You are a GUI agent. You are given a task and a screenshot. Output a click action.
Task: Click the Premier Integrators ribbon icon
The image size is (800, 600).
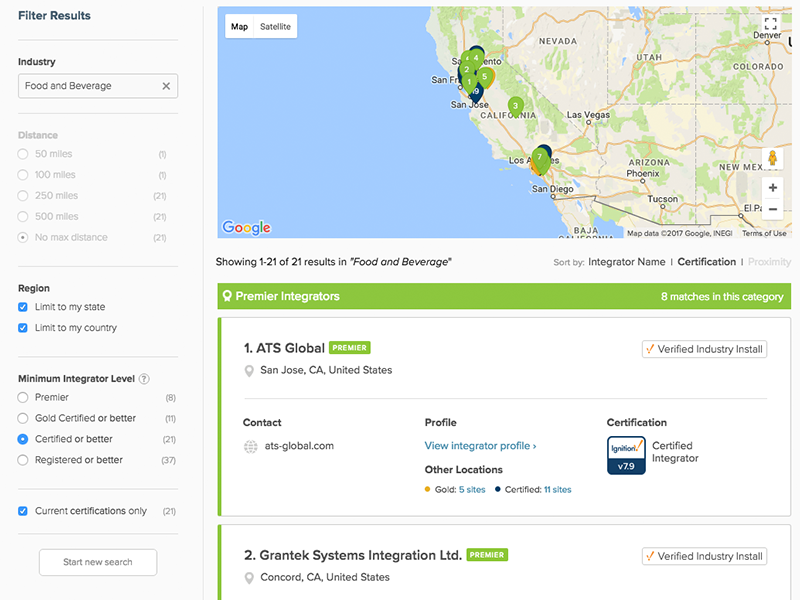coord(227,296)
